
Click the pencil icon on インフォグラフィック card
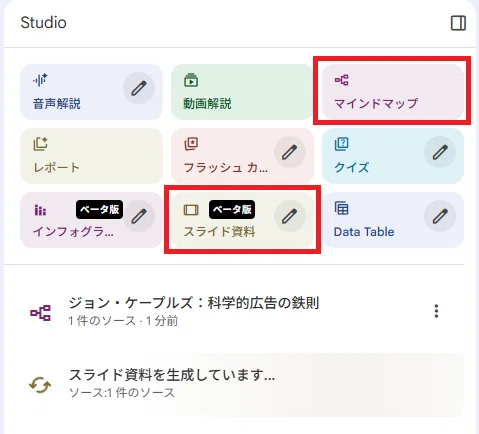139,216
